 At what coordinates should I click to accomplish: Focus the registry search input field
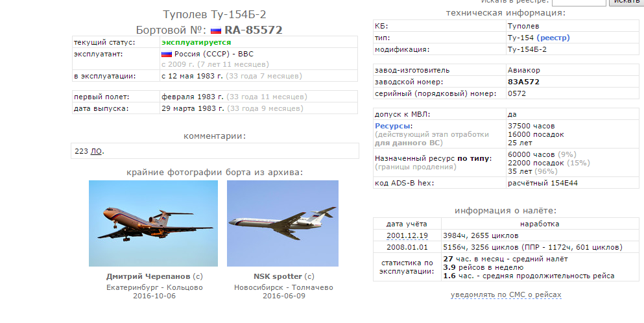(578, 3)
